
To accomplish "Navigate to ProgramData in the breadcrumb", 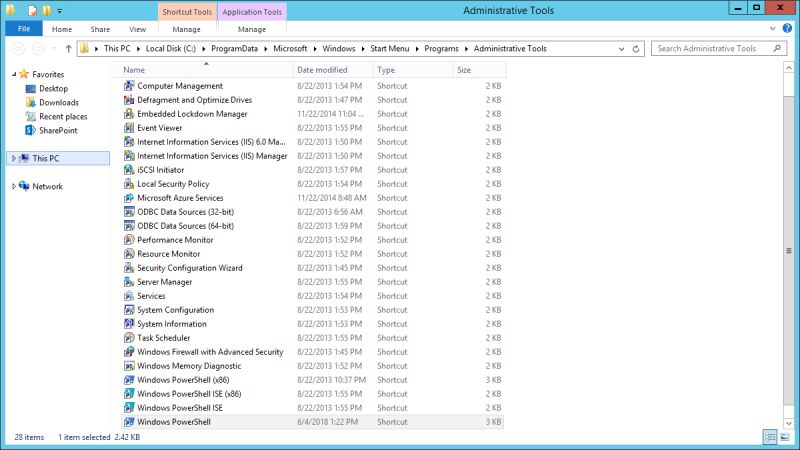I will tap(234, 48).
